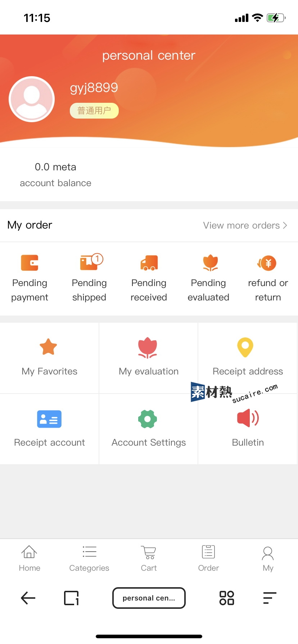Switch to the Order tab
This screenshot has width=298, height=644.
[208, 558]
